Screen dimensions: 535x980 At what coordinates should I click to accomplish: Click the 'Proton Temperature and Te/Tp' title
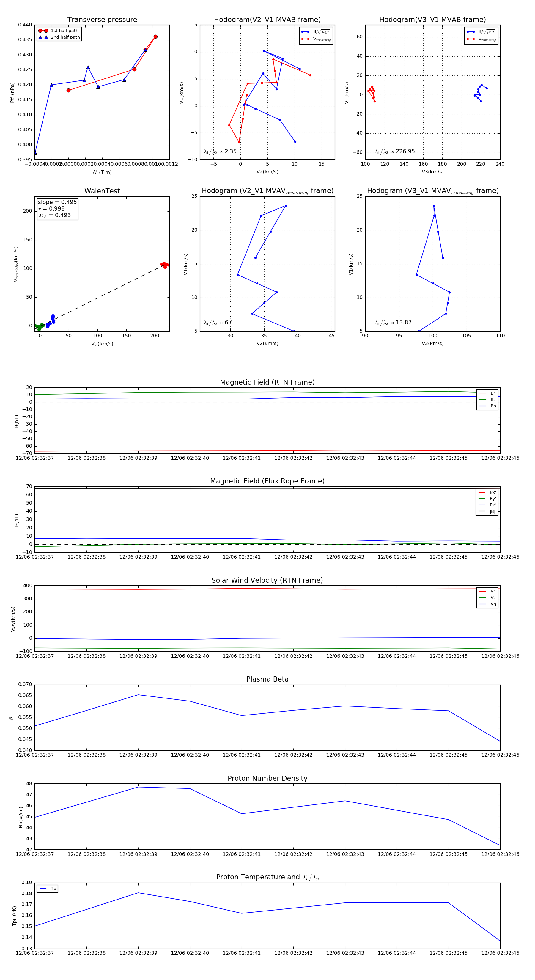(x=267, y=877)
